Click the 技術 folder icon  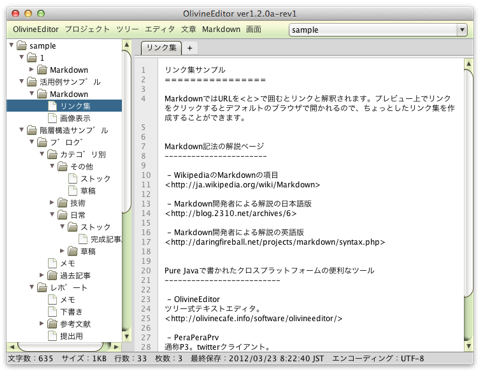tap(62, 203)
